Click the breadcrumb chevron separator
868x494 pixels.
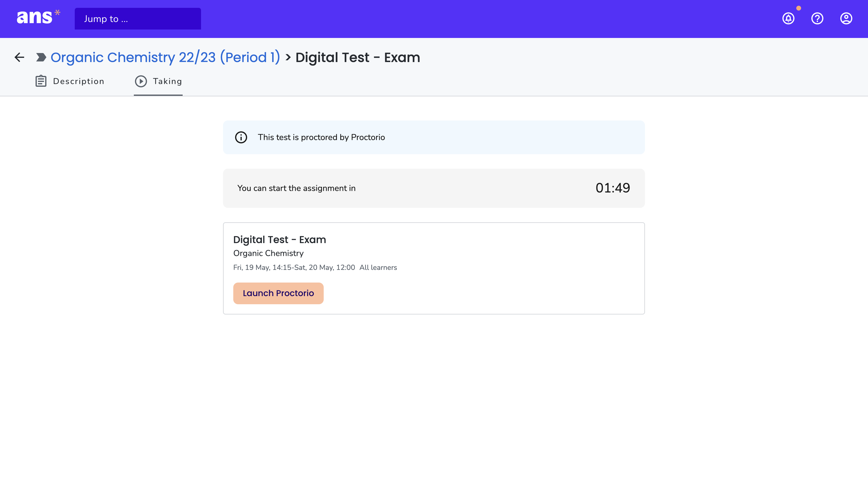[x=288, y=57]
